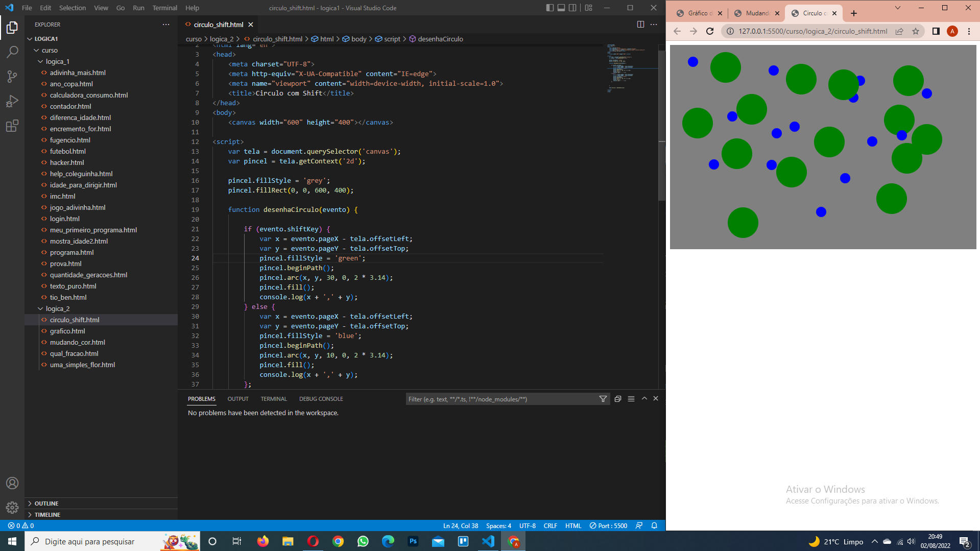Open the Manage gear icon in VS Code
The height and width of the screenshot is (551, 980).
12,508
